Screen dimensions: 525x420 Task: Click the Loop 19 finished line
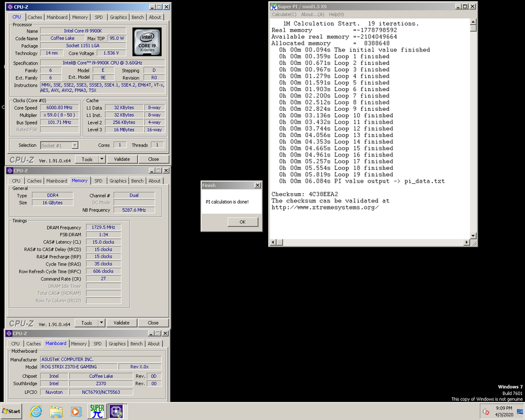pos(336,174)
